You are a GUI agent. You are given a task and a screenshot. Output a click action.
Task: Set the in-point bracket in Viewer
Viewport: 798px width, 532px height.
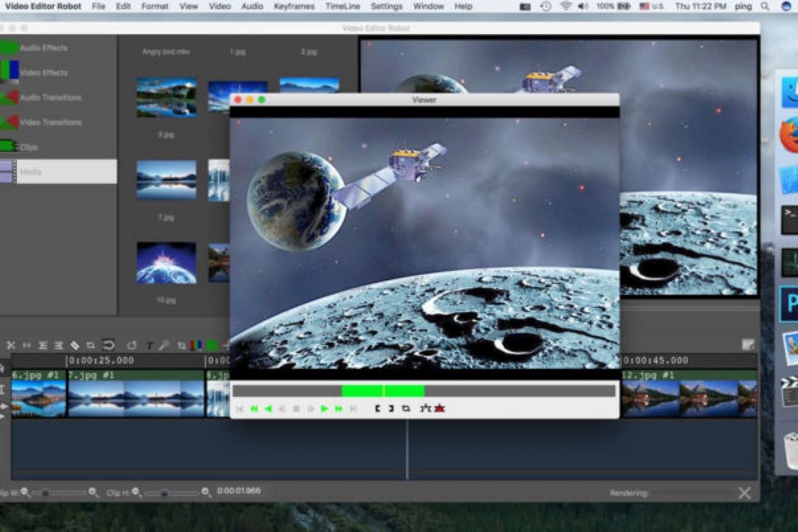[378, 408]
